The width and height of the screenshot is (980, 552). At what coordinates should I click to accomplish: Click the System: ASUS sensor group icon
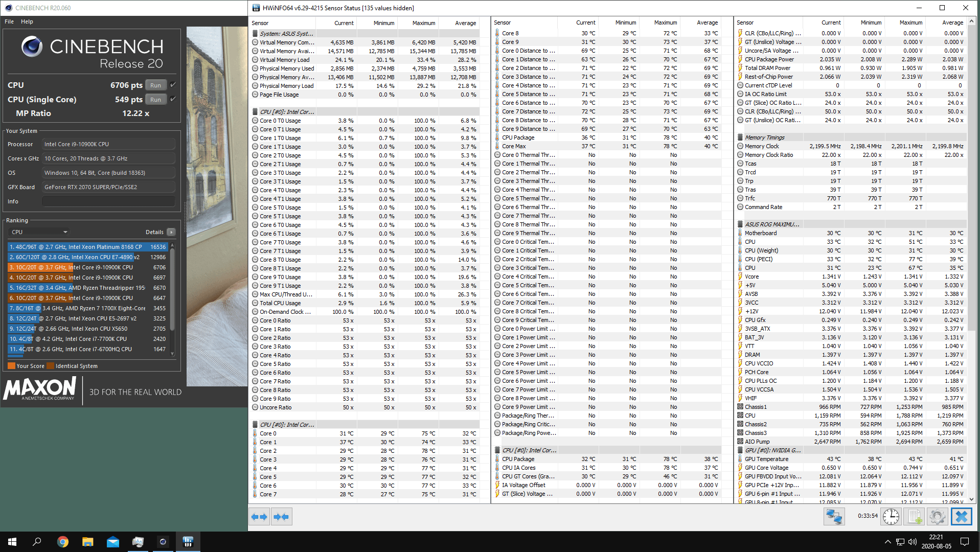255,34
